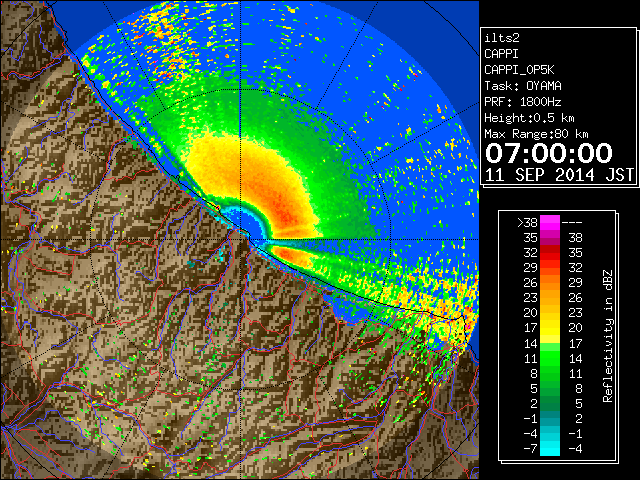Pick the purple 35–38 dBZ legend swatch
This screenshot has width=640, height=480.
click(550, 237)
